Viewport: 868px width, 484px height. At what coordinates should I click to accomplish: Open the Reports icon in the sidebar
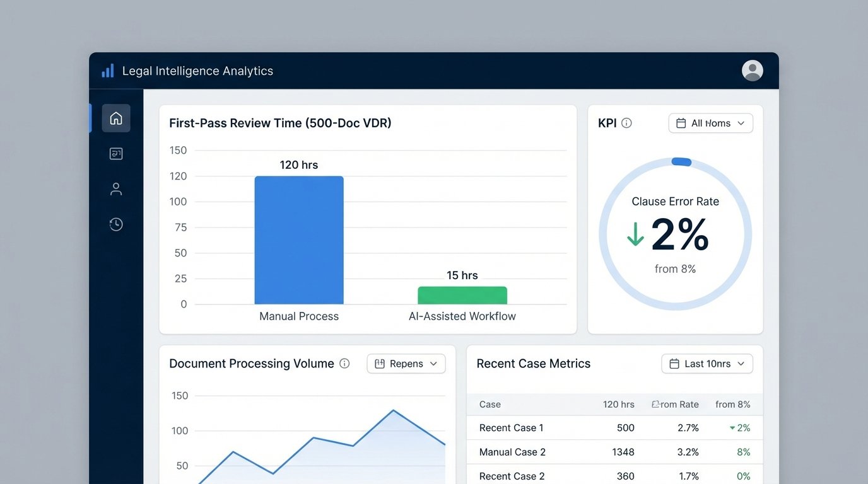click(116, 153)
